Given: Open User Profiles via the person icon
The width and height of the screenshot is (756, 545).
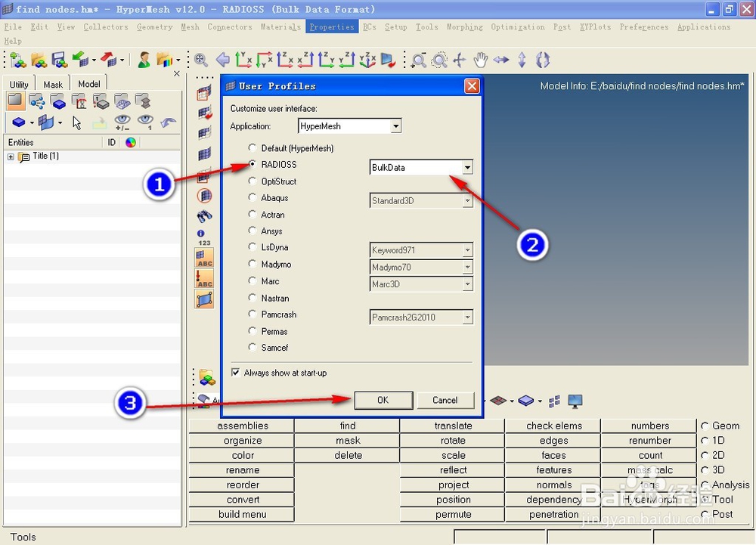Looking at the screenshot, I should coord(144,60).
